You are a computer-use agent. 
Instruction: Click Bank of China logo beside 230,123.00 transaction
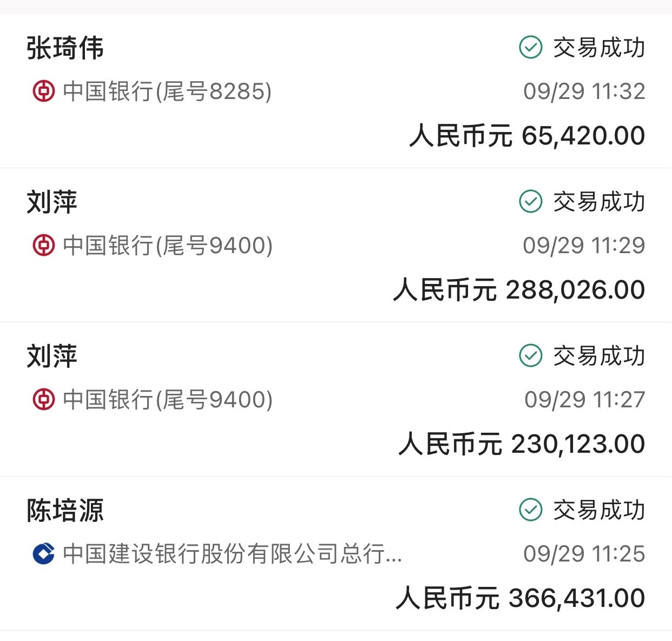43,399
